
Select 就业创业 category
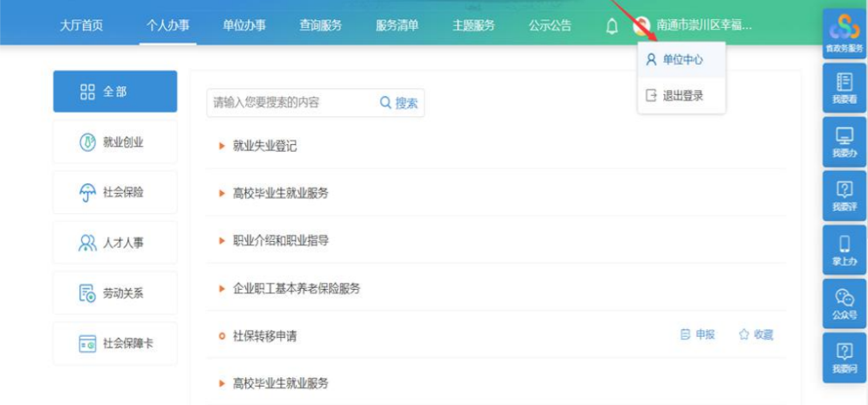[x=115, y=142]
